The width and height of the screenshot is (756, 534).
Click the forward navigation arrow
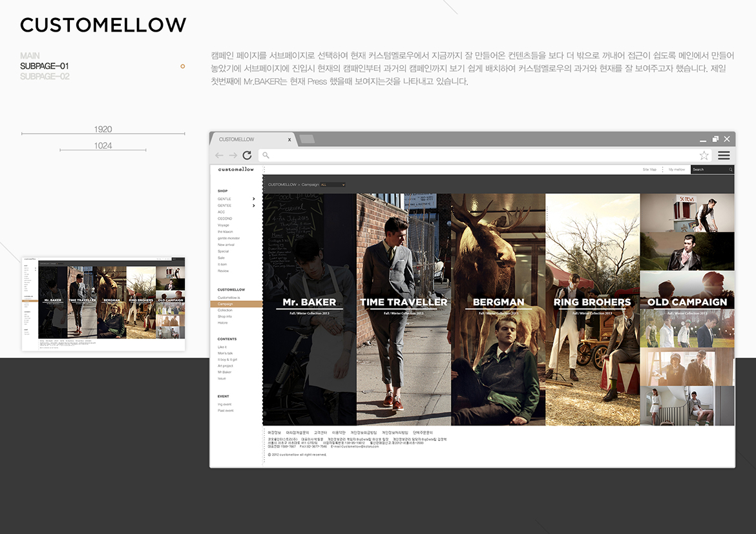[x=232, y=155]
